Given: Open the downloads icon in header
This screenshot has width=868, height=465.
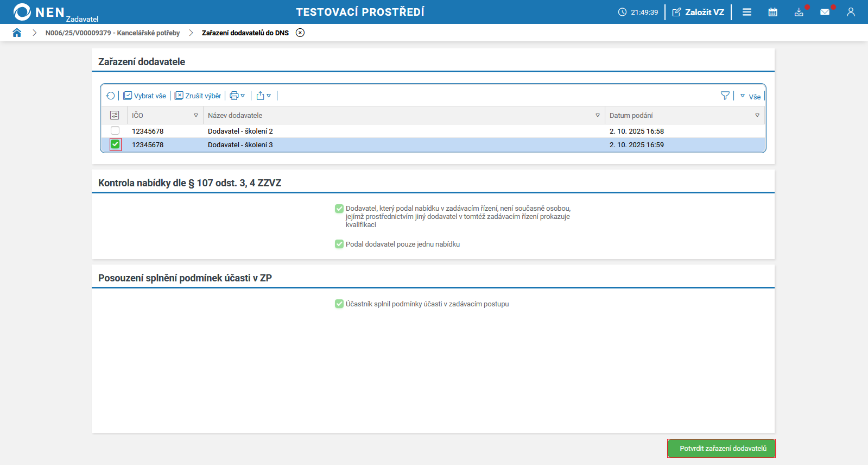Looking at the screenshot, I should [799, 12].
